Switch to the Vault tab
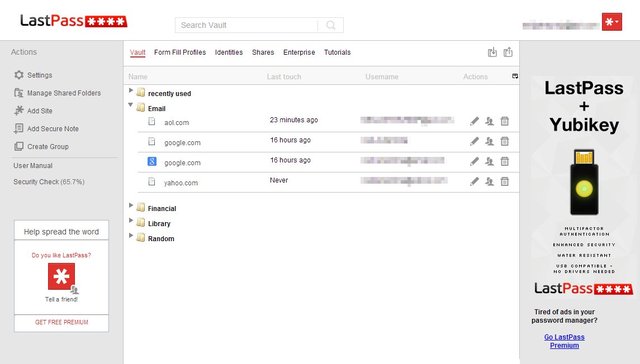 (138, 52)
